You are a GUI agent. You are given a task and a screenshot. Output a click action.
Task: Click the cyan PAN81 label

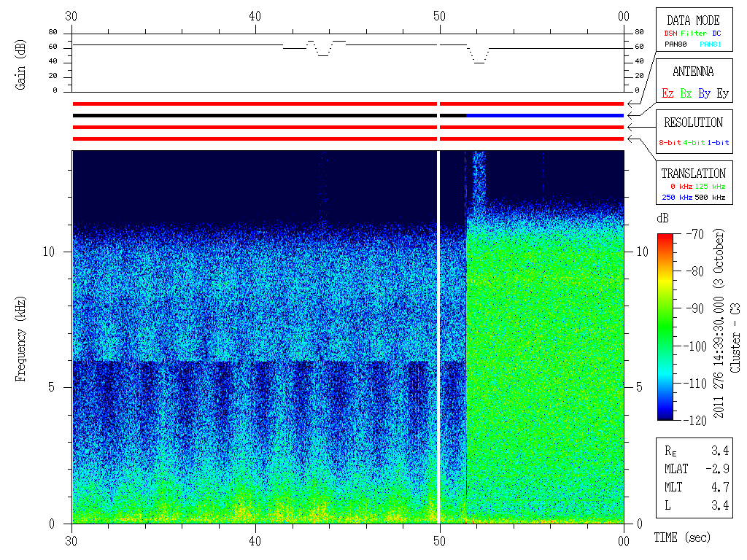711,44
